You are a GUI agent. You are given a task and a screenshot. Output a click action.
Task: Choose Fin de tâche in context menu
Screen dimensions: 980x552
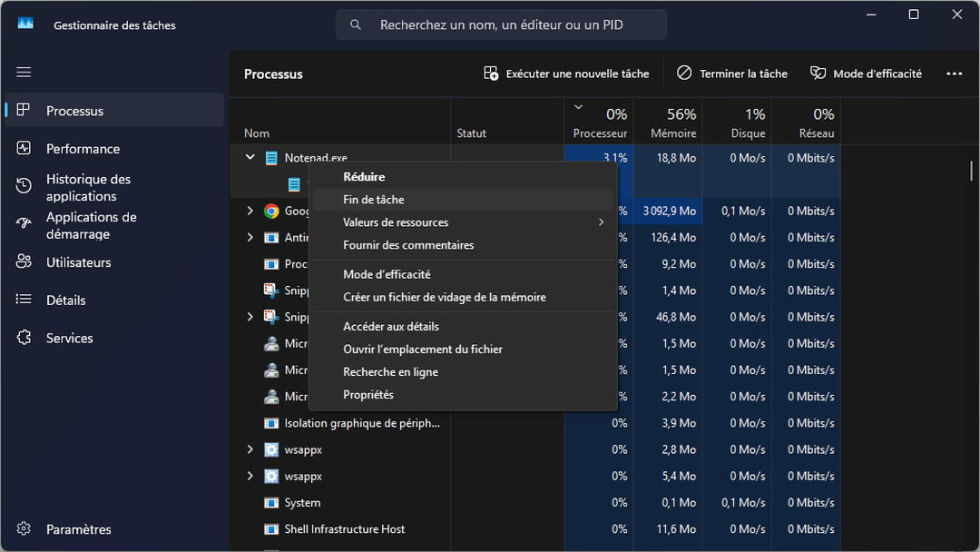click(374, 200)
